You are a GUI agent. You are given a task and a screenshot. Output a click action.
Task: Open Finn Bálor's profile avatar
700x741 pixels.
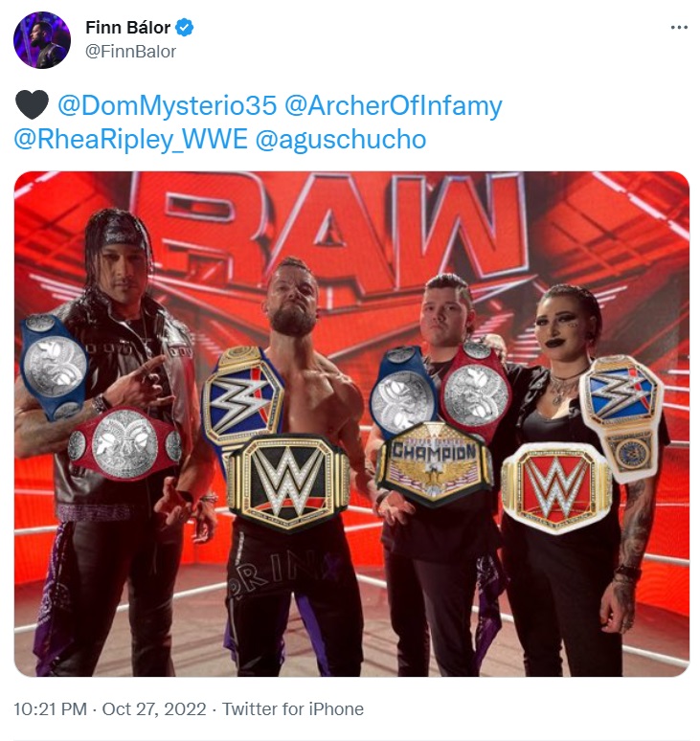41,40
